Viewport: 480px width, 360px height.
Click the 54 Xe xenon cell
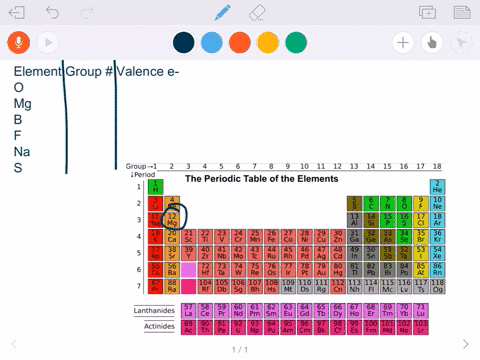pyautogui.click(x=437, y=253)
